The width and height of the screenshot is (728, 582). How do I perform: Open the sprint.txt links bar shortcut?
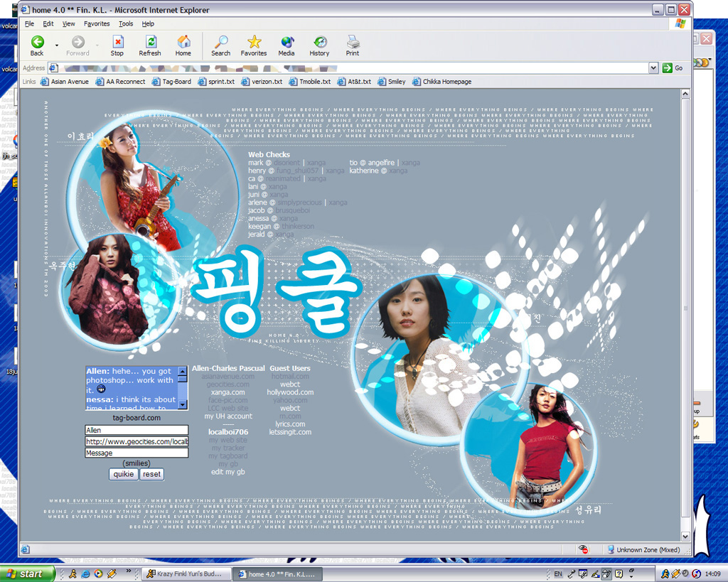216,82
